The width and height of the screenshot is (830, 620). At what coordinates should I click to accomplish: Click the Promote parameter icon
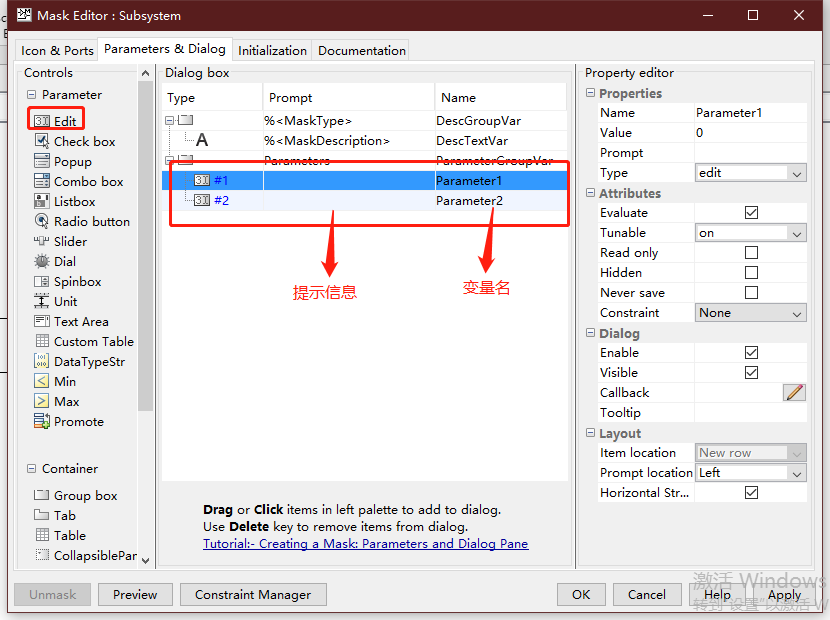pyautogui.click(x=42, y=421)
